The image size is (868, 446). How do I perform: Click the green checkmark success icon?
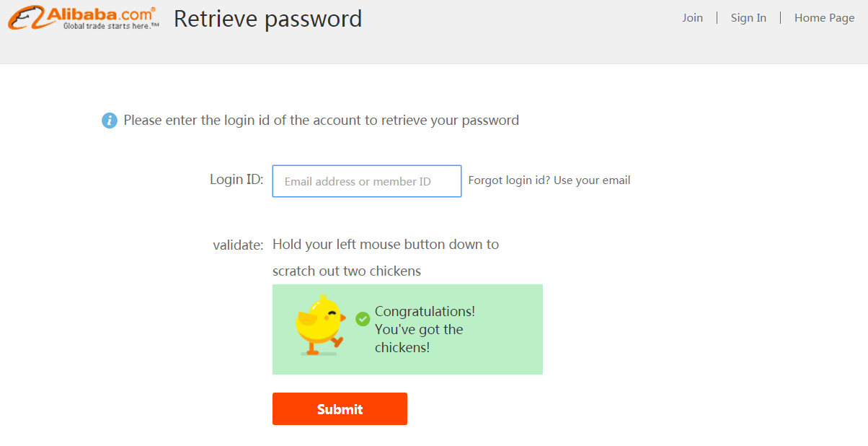(x=363, y=318)
